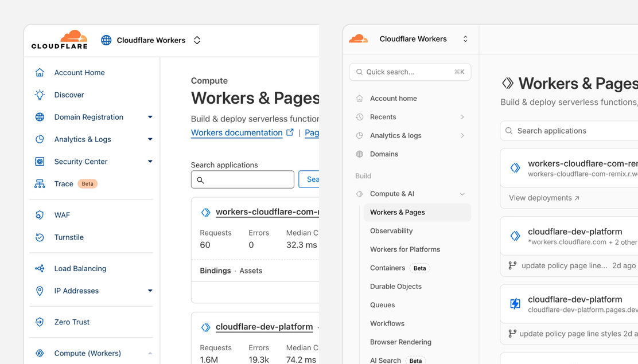The image size is (638, 364).
Task: Click the Trace network icon
Action: click(x=40, y=184)
